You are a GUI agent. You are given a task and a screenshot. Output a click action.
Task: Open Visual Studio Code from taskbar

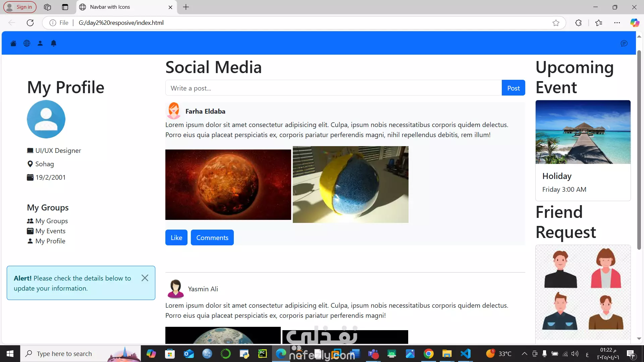(x=466, y=354)
